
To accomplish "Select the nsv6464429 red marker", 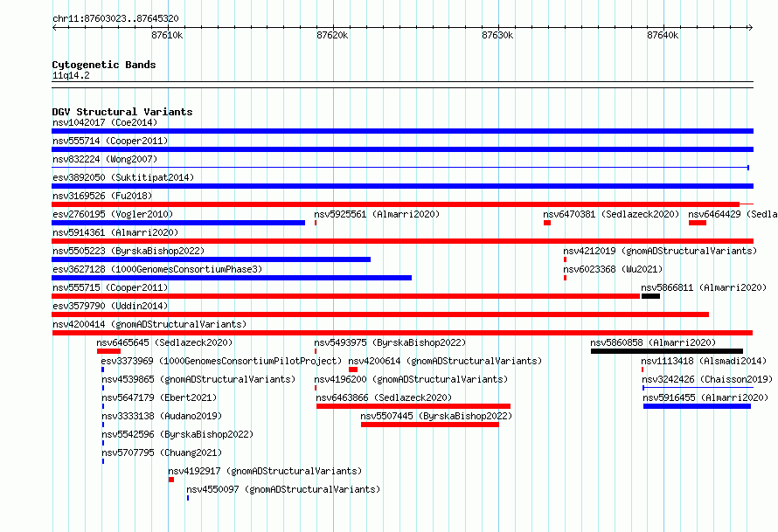I will pyautogui.click(x=698, y=223).
